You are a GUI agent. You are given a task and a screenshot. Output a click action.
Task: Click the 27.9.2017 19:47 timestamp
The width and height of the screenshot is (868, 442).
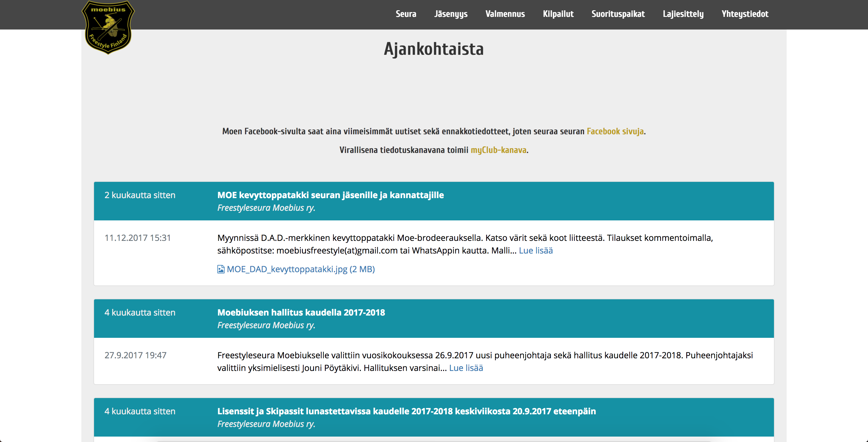(135, 356)
